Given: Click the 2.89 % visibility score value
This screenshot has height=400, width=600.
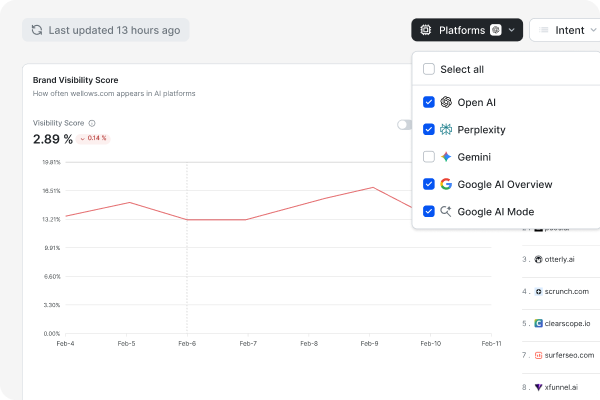Looking at the screenshot, I should click(x=53, y=139).
